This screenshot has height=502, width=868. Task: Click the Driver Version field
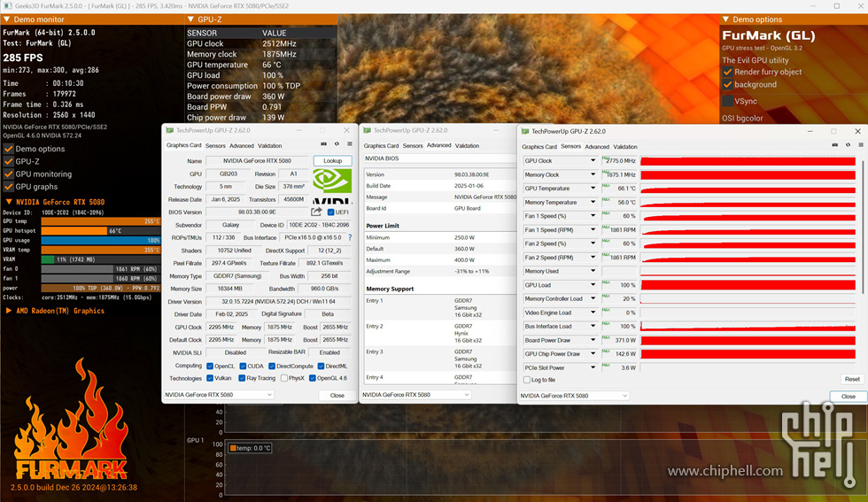[278, 302]
